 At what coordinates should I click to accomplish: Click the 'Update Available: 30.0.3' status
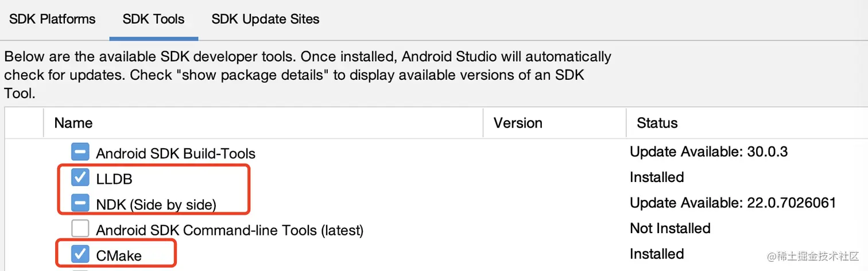[708, 152]
